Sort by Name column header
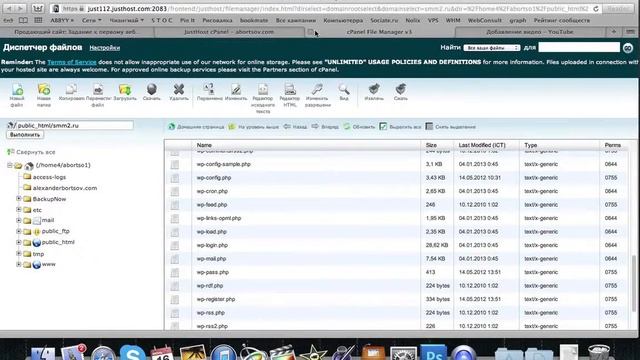 [204, 145]
